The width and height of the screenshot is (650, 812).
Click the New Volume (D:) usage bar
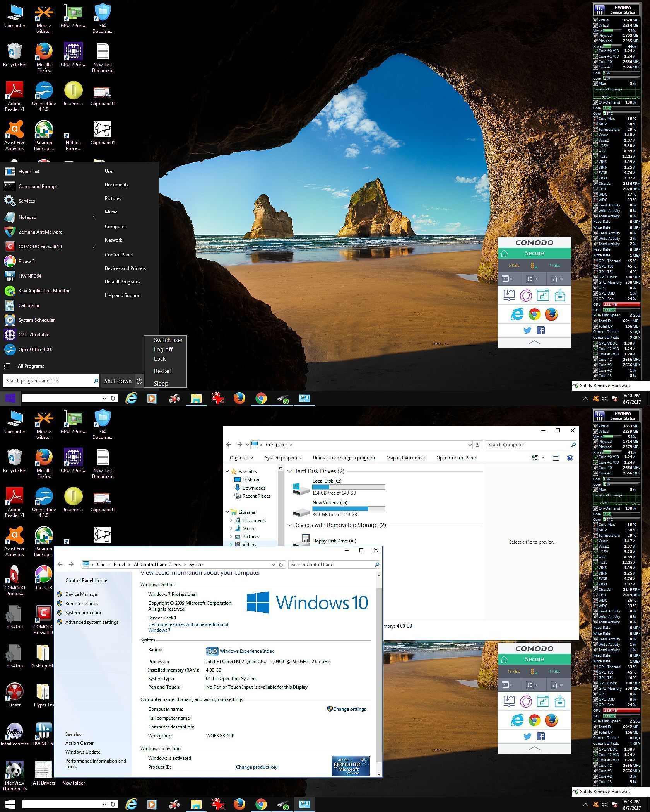coord(349,509)
